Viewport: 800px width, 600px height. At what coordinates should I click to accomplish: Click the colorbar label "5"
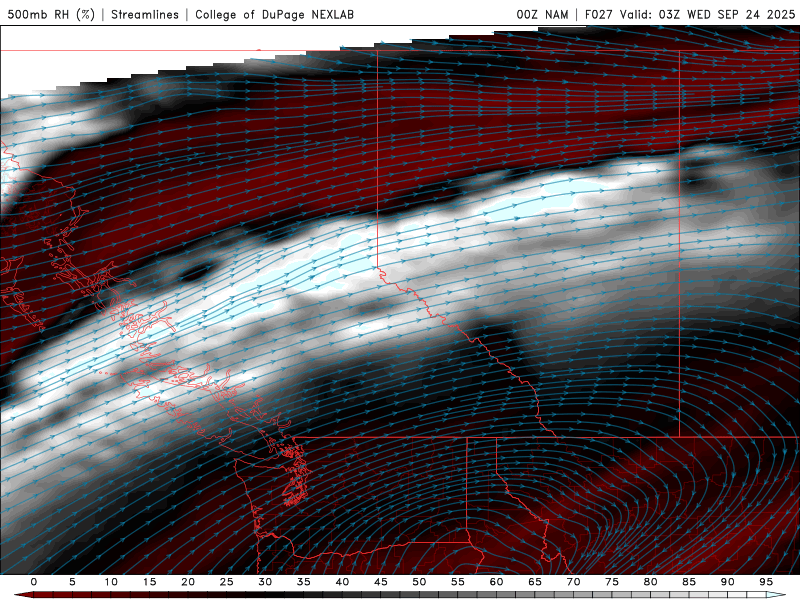click(72, 582)
